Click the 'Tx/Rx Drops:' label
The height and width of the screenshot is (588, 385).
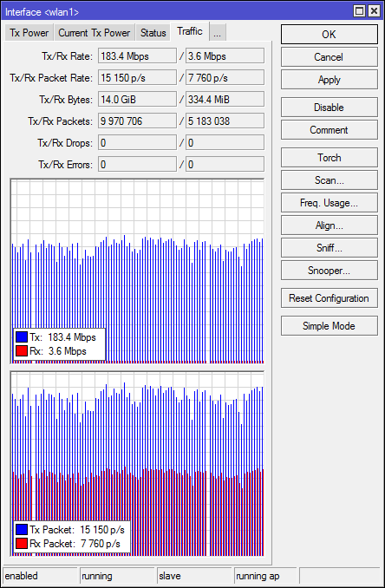[65, 143]
